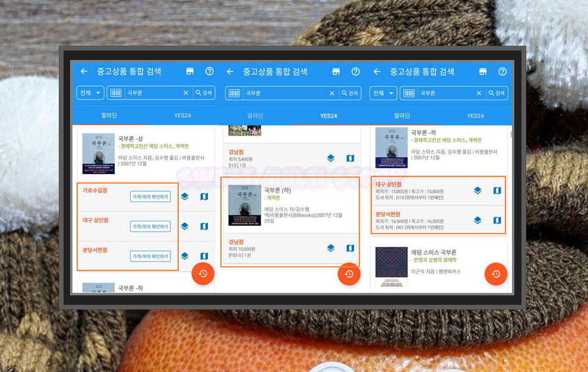Expand the 전체 dropdown on right screen
588x372 pixels.
point(383,93)
